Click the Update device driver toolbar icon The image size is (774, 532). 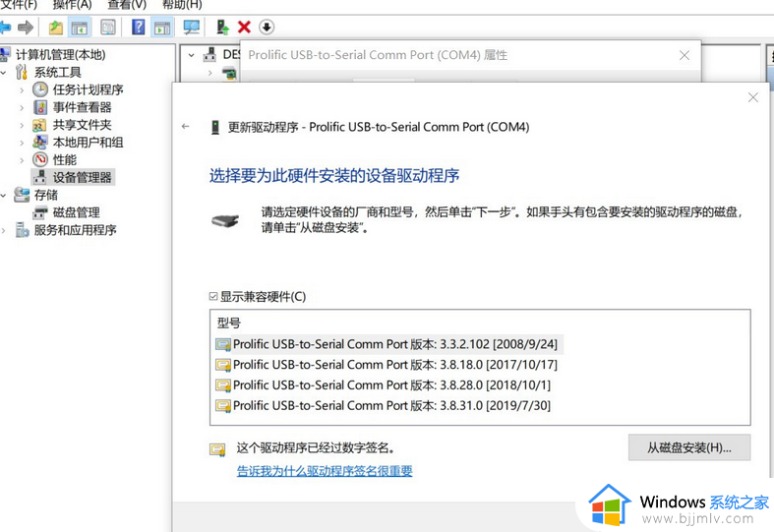pyautogui.click(x=222, y=28)
